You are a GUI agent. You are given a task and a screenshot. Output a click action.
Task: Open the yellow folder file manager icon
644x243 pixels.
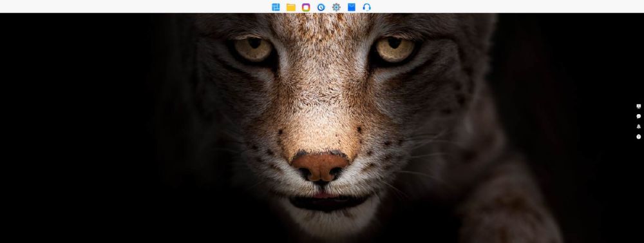coord(291,7)
